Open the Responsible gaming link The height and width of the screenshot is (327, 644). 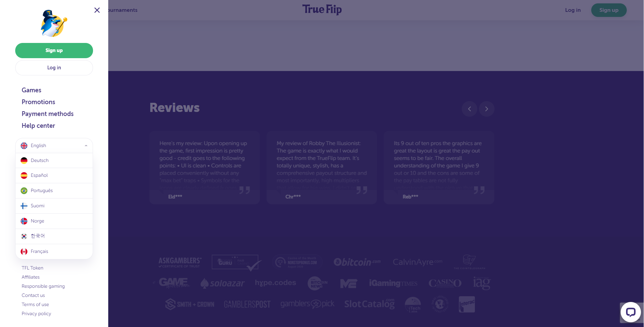coord(43,286)
